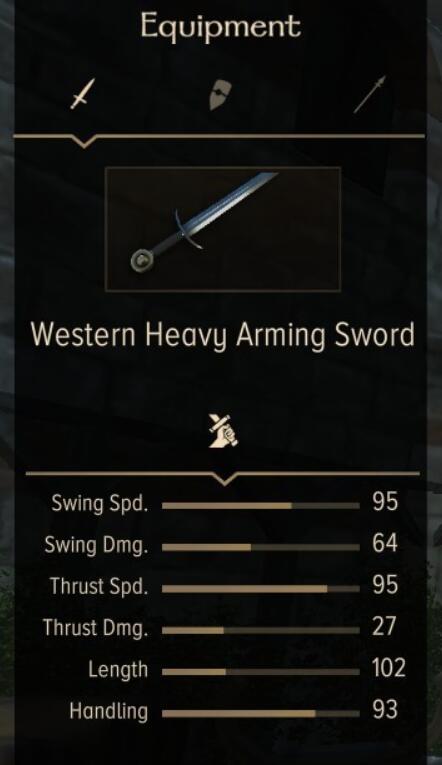Click the divider notch above stats

pyautogui.click(x=223, y=479)
